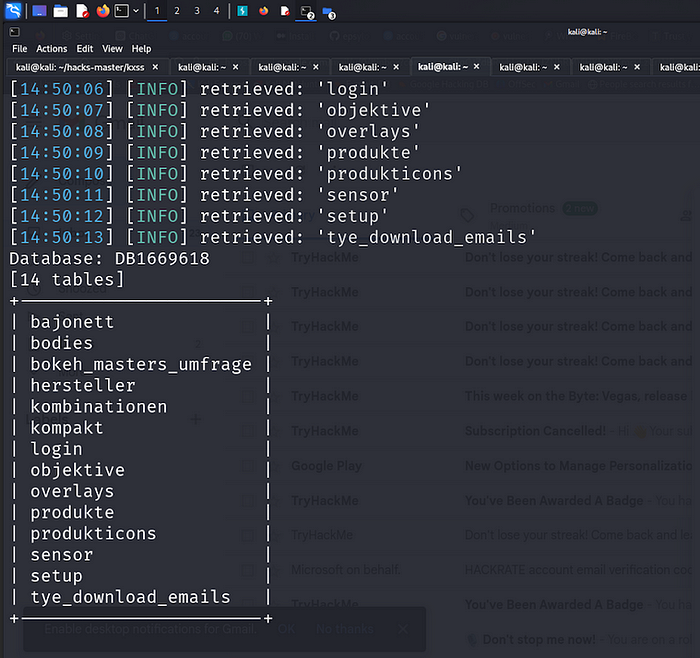Click the 14:50:10 timestamp log line
700x658 pixels.
tap(235, 174)
